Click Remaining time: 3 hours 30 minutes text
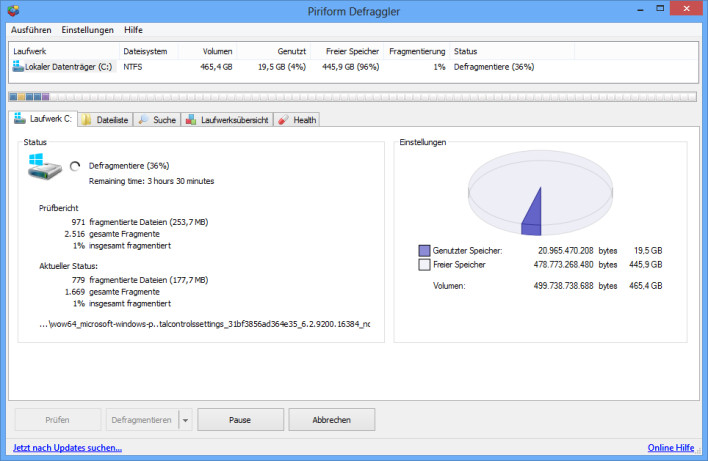The height and width of the screenshot is (461, 708). [151, 181]
